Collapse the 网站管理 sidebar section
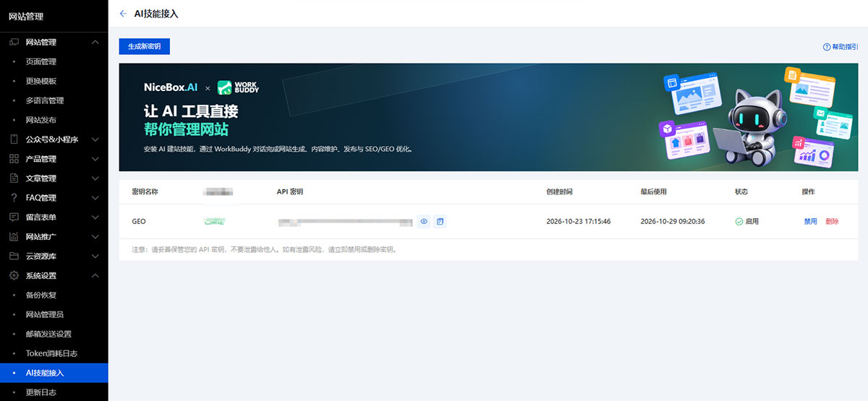The height and width of the screenshot is (401, 868). pos(95,43)
